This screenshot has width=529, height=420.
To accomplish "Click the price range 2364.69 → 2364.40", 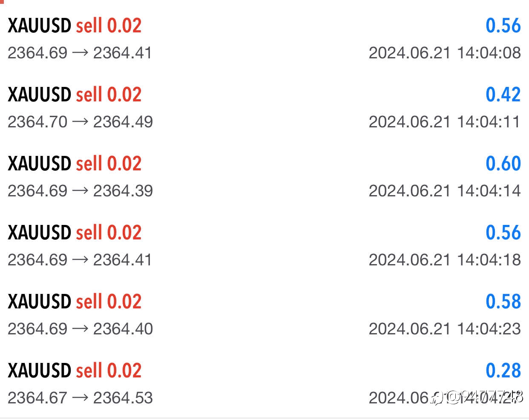I will click(80, 329).
